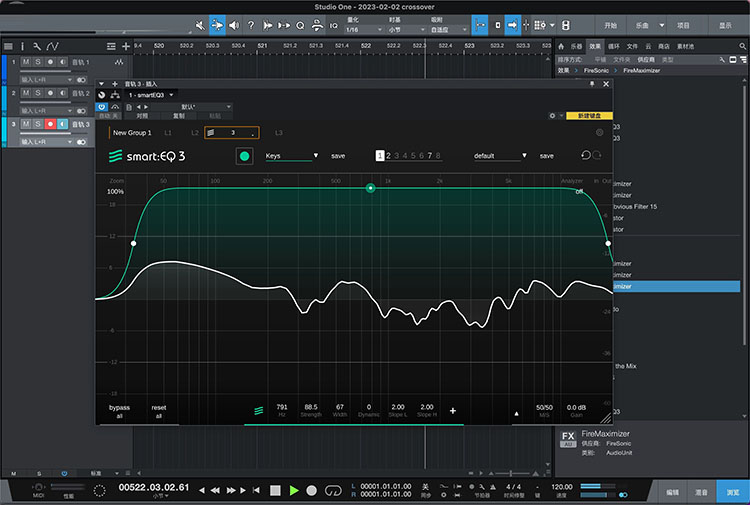
Task: Switch to the 文件 browser tab
Action: [x=632, y=46]
